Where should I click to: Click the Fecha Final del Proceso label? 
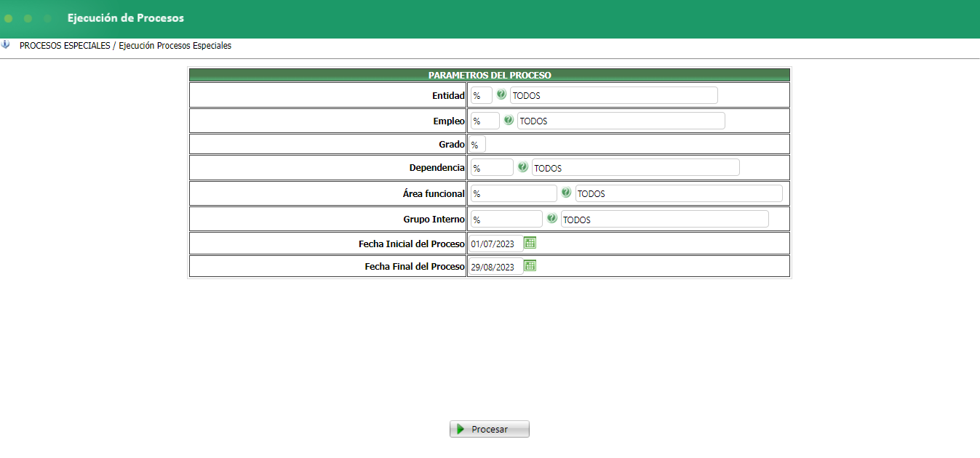[415, 267]
